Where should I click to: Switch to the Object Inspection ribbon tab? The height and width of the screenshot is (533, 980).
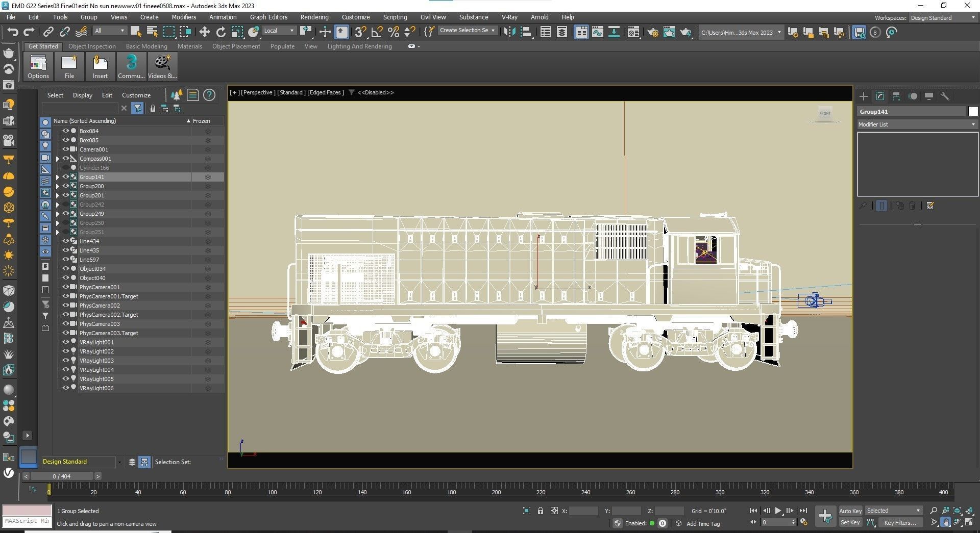(x=92, y=46)
